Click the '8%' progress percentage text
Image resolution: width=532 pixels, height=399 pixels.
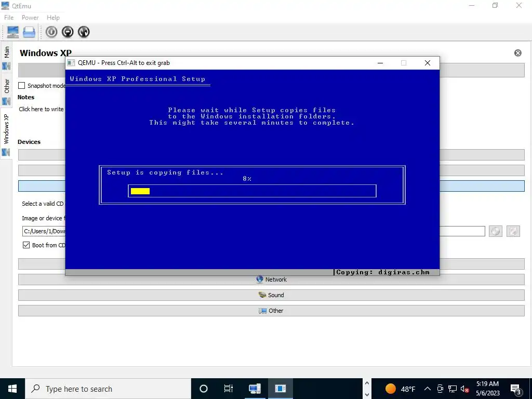(247, 179)
